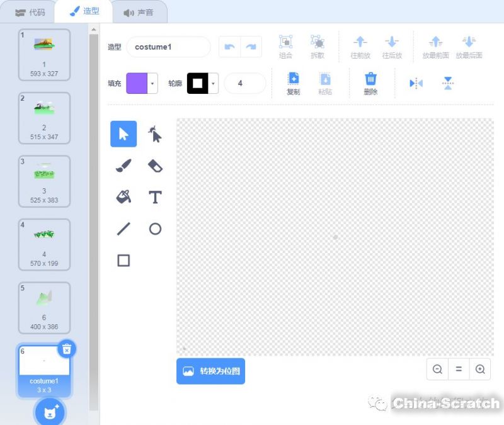Image resolution: width=504 pixels, height=425 pixels.
Task: Click the 删除 delete button
Action: click(371, 83)
